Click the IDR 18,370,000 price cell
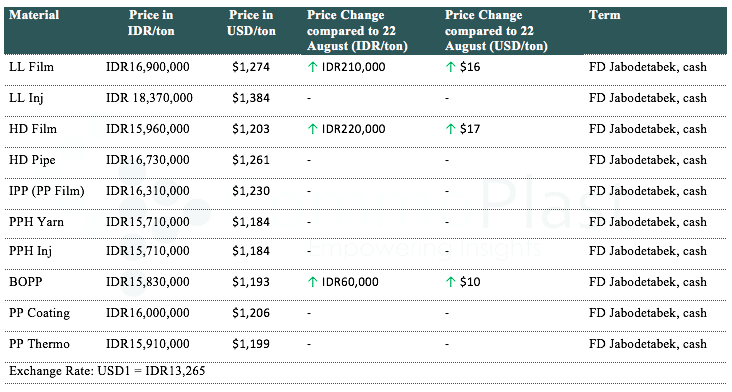The width and height of the screenshot is (732, 392). [149, 98]
